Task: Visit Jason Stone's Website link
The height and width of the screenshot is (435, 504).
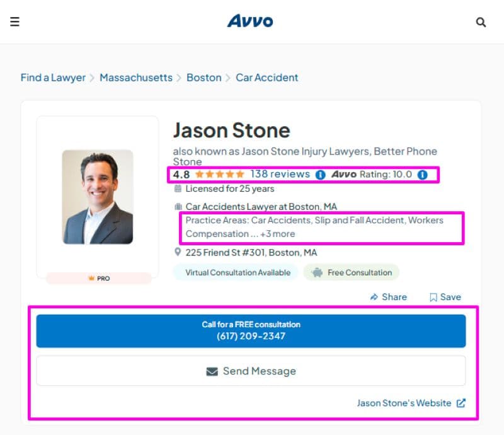Action: tap(404, 403)
